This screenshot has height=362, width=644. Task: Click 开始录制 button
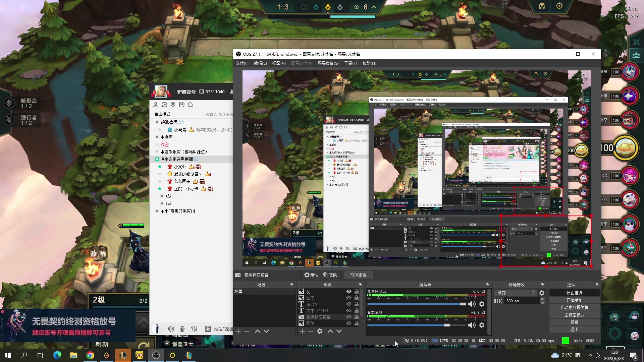click(574, 300)
